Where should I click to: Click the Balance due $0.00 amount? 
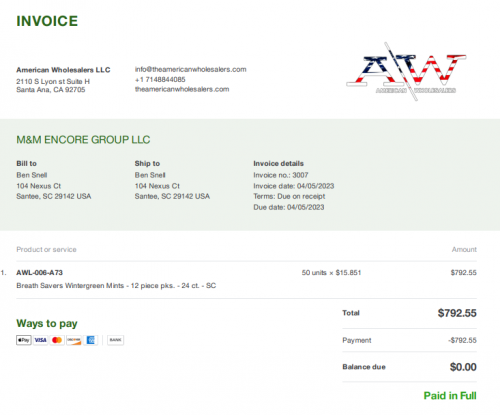coord(463,367)
